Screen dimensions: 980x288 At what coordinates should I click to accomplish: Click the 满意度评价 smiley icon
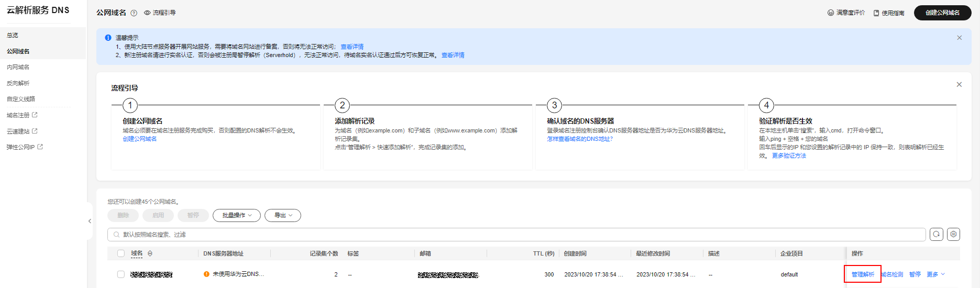coord(830,13)
